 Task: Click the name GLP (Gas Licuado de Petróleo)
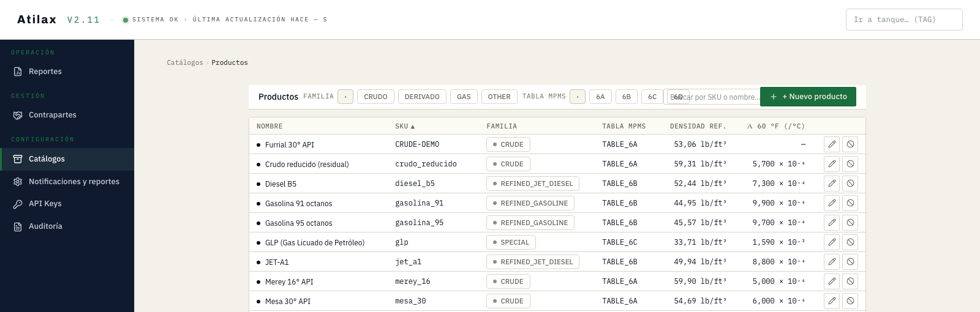(315, 243)
